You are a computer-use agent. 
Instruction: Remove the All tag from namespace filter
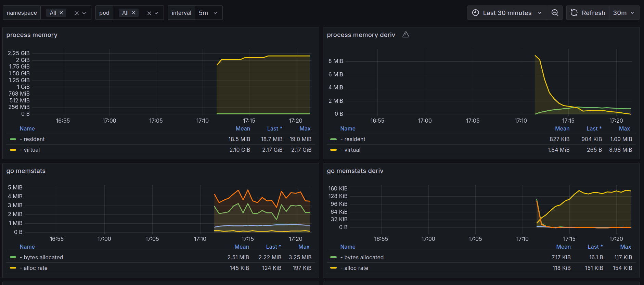(61, 13)
